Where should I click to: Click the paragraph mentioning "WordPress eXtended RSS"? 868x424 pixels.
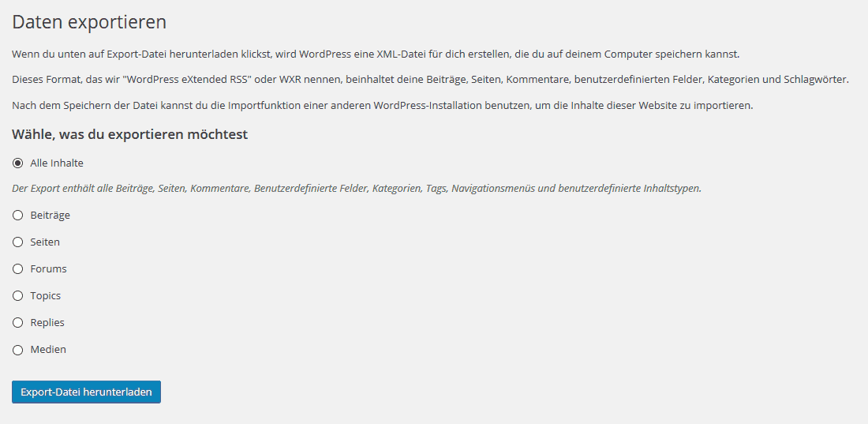pos(430,80)
